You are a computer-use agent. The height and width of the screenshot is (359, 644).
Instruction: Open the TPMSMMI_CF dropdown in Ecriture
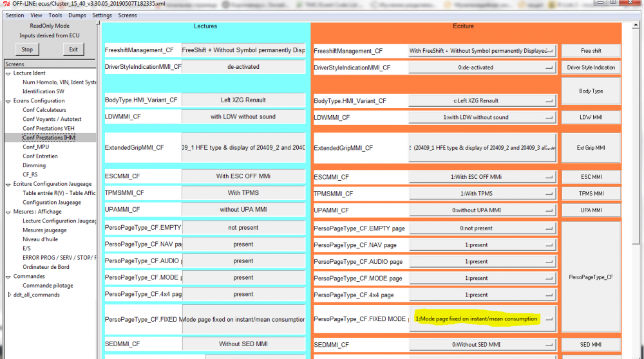point(482,194)
